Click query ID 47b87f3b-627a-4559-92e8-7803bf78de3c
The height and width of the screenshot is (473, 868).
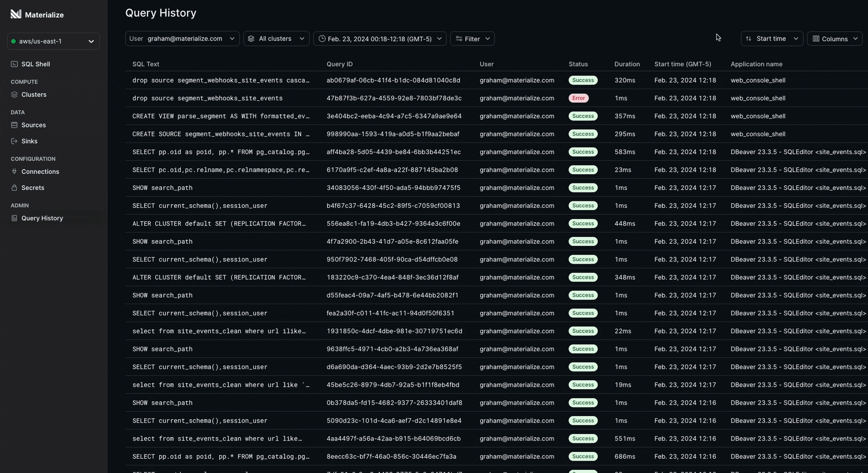coord(394,98)
